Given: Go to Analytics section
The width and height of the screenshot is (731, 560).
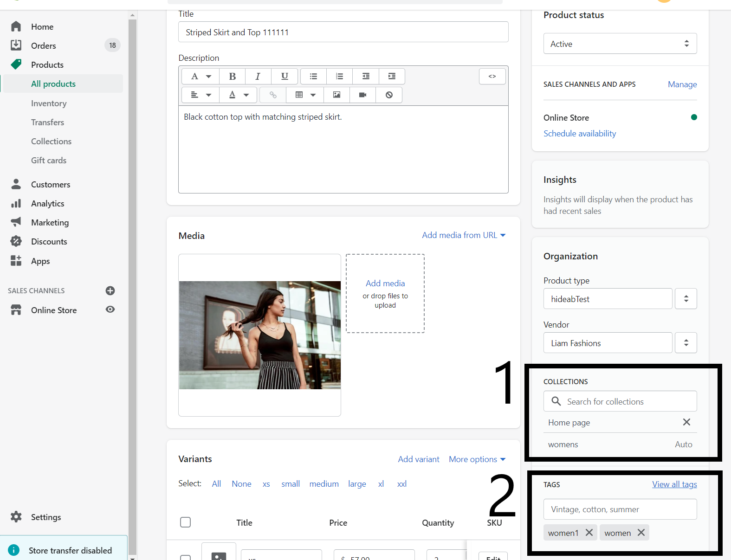Looking at the screenshot, I should (47, 204).
